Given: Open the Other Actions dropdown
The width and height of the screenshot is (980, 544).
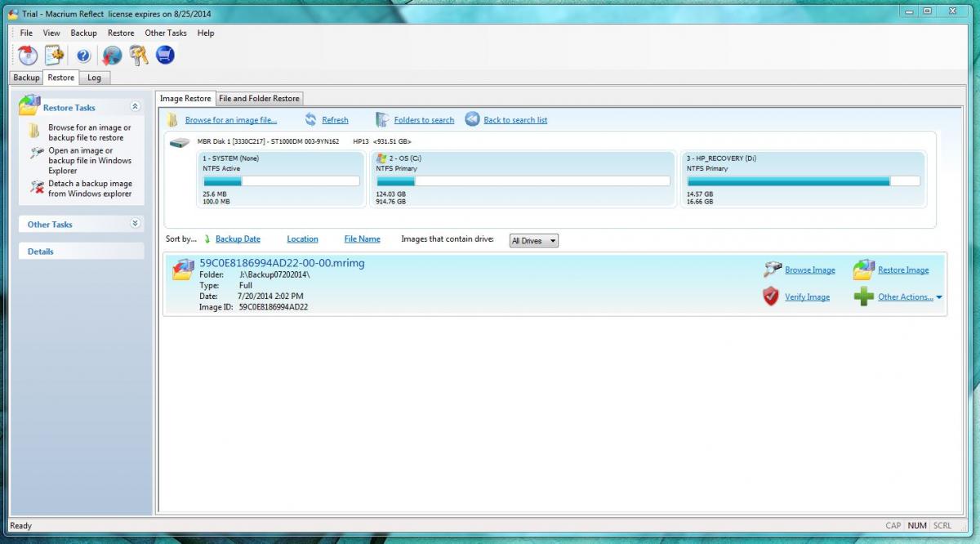Looking at the screenshot, I should click(x=910, y=297).
